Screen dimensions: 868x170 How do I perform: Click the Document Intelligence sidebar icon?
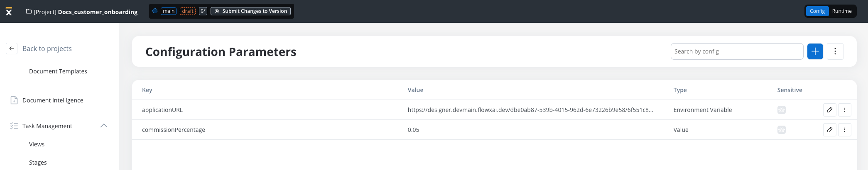[x=14, y=100]
